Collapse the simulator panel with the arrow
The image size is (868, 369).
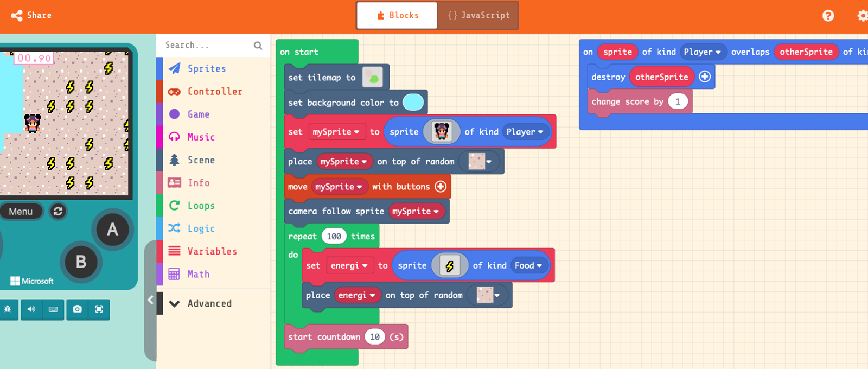(150, 300)
